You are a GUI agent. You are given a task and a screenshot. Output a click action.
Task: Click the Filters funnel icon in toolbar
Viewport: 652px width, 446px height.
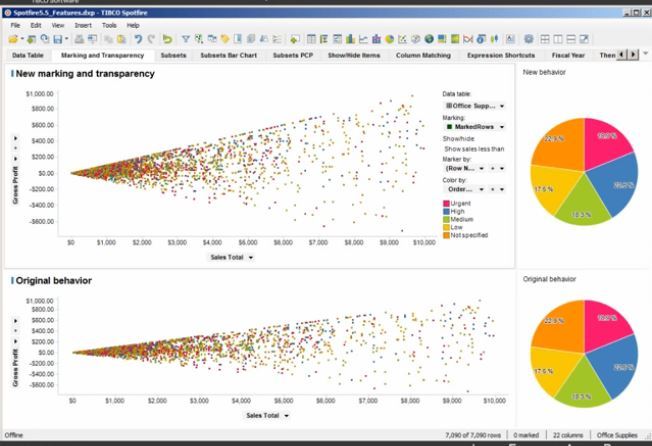pyautogui.click(x=184, y=38)
